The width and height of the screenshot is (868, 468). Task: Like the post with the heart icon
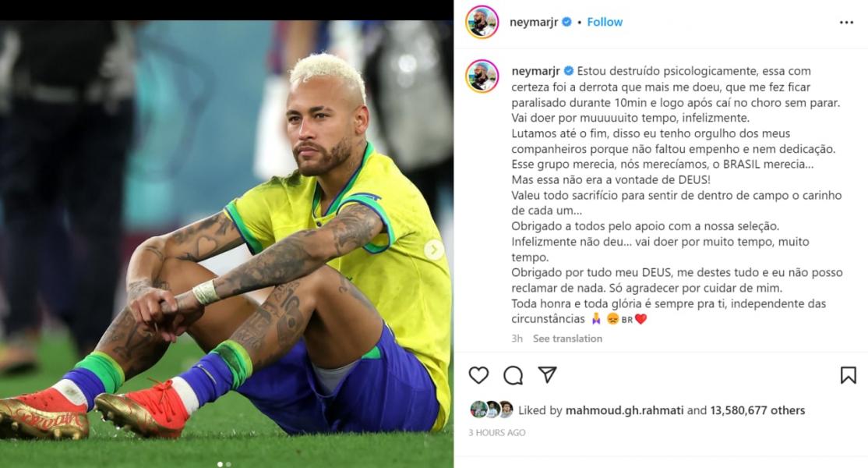point(478,375)
